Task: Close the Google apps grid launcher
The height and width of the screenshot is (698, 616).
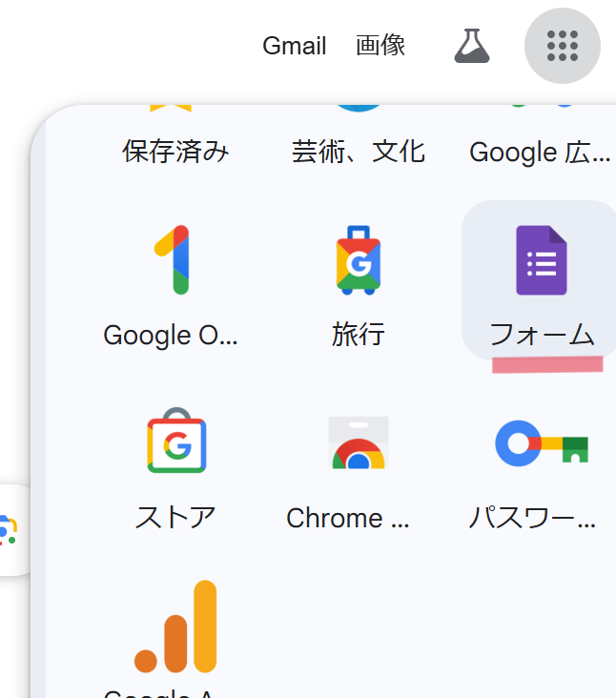Action: pos(563,46)
